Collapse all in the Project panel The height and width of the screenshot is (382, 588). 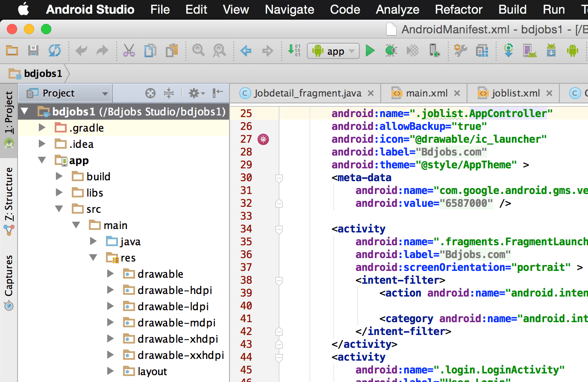point(169,93)
